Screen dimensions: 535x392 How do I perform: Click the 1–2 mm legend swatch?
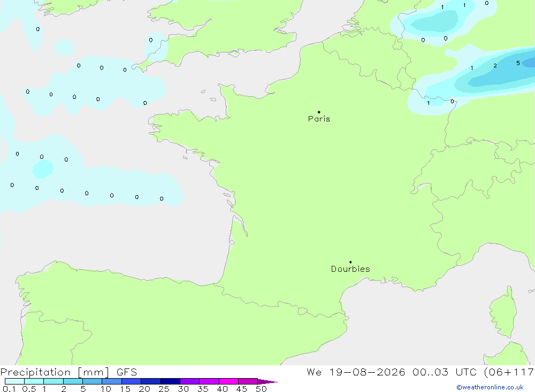click(53, 381)
